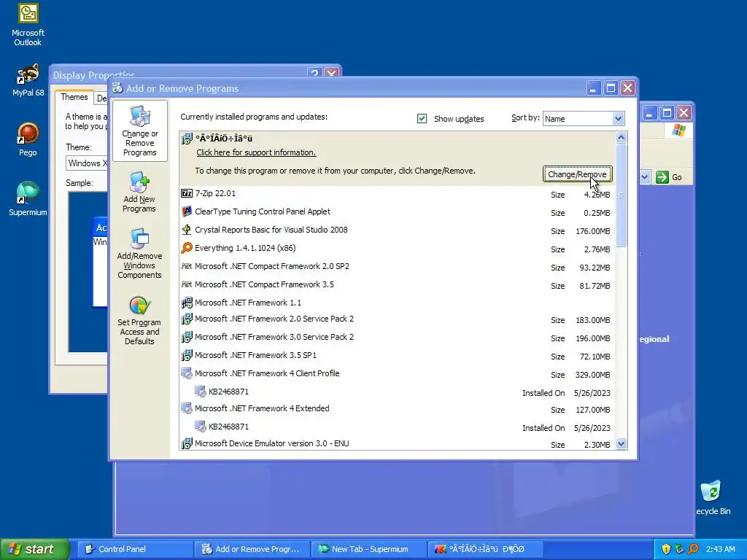Open Set Program Access and Defaults icon

tap(139, 306)
